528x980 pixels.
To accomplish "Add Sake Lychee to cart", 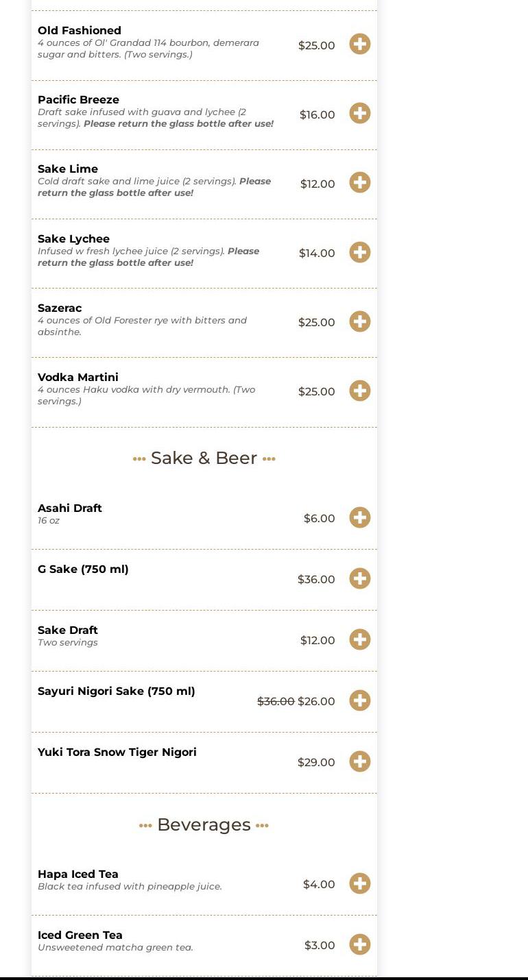I will pyautogui.click(x=359, y=252).
